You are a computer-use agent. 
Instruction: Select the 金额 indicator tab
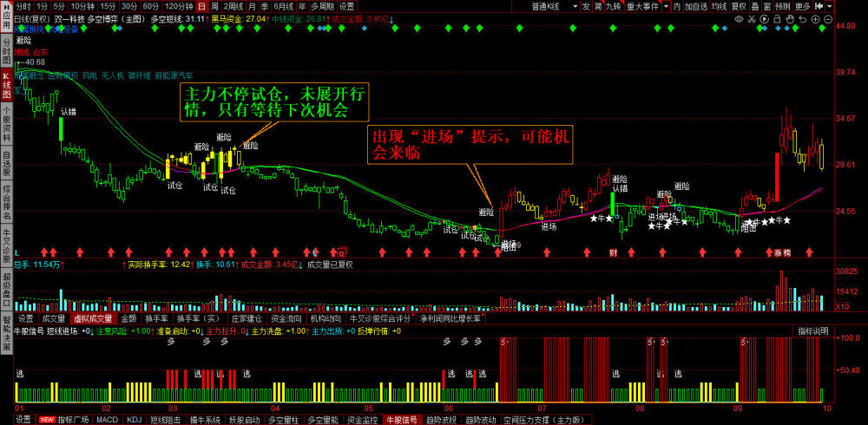[129, 319]
